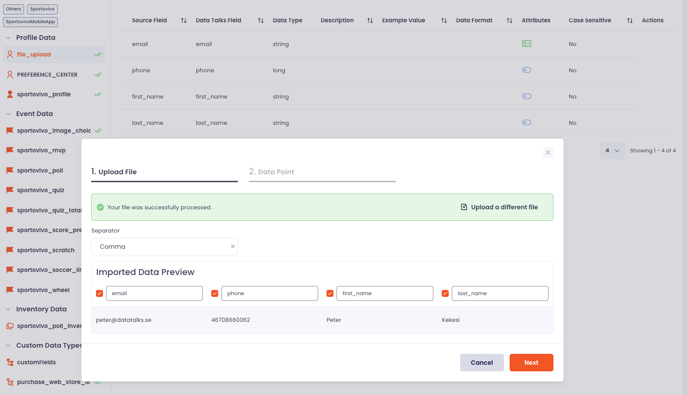Edit the first_name column name field

tap(385, 293)
